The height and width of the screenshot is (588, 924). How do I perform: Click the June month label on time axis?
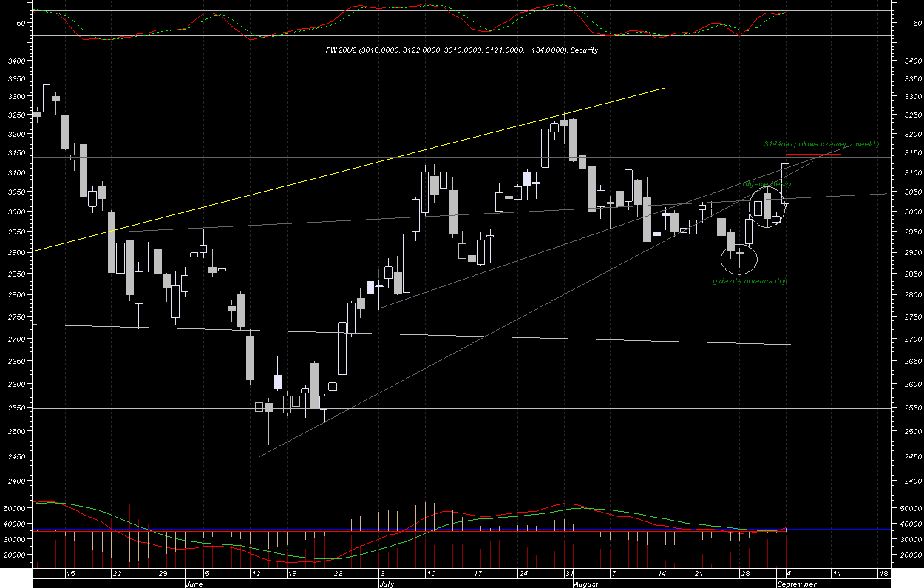pyautogui.click(x=194, y=584)
